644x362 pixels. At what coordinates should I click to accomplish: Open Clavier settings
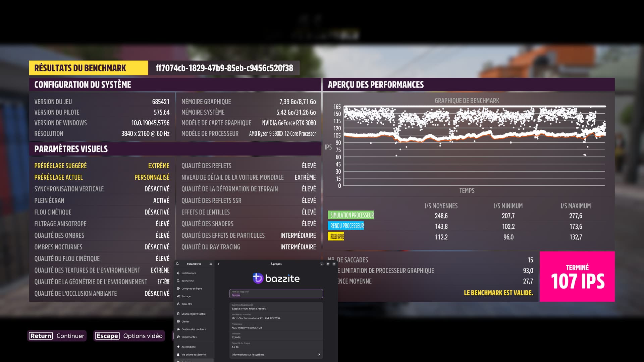coord(185,321)
